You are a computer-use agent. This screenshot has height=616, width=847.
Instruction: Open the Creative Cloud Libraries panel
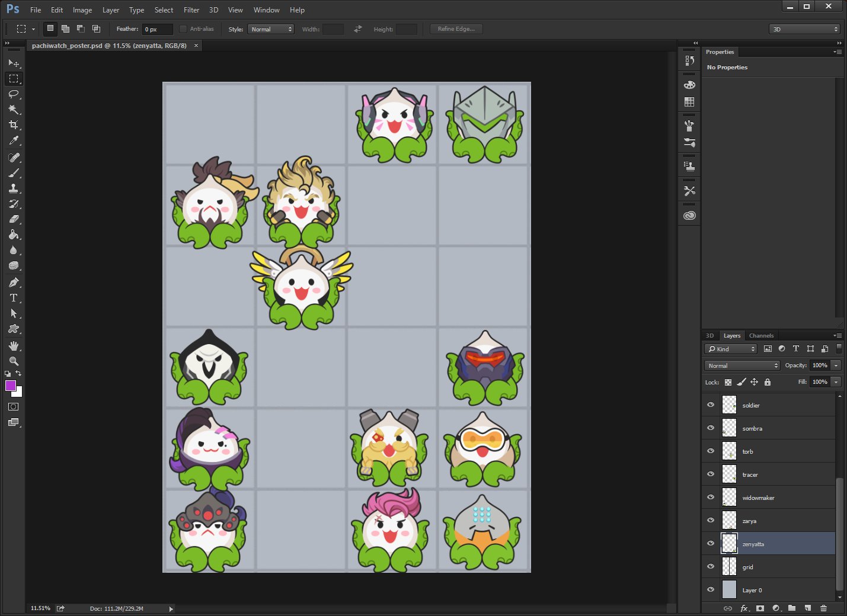(x=689, y=216)
